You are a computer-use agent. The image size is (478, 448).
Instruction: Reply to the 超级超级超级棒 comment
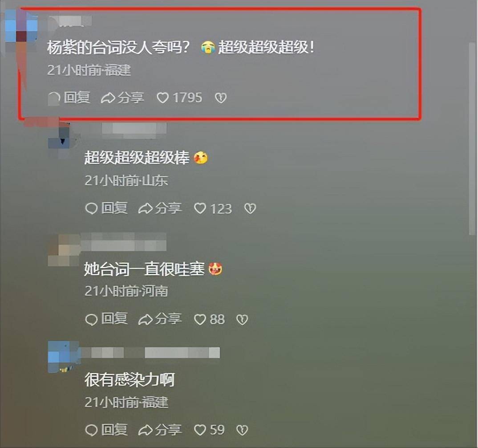tap(106, 208)
